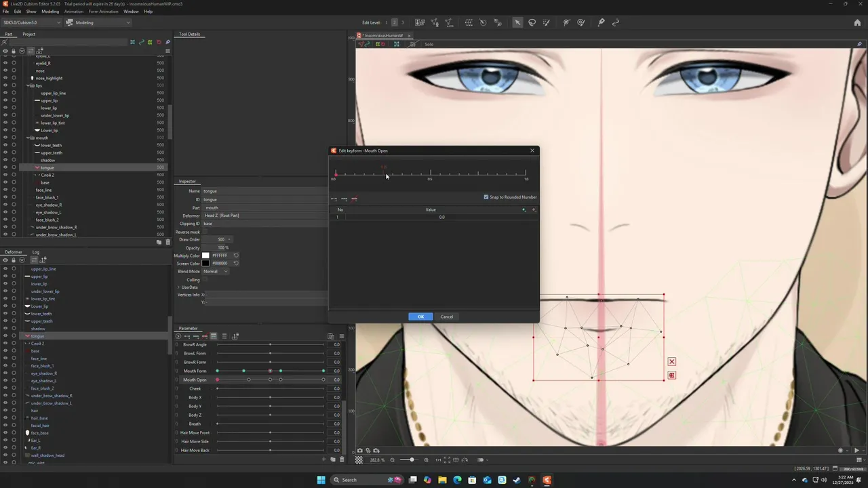868x488 pixels.
Task: Select edit level 2
Action: [x=394, y=22]
